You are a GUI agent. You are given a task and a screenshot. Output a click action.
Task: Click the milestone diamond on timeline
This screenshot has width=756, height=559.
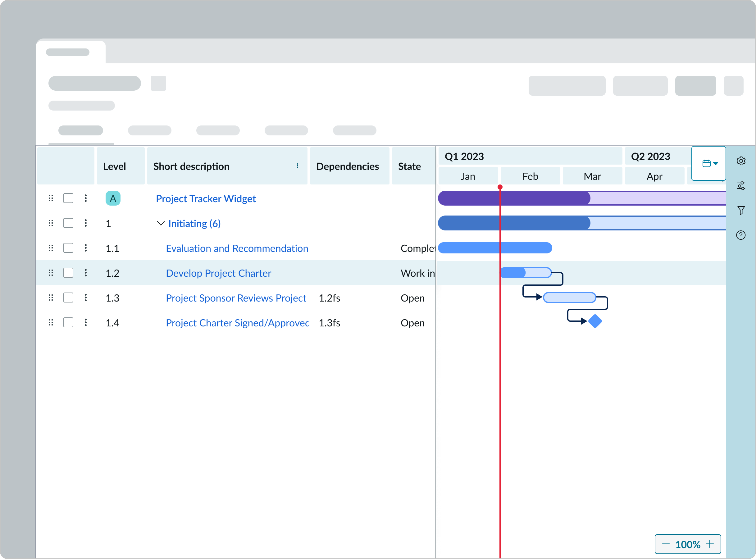(x=594, y=321)
